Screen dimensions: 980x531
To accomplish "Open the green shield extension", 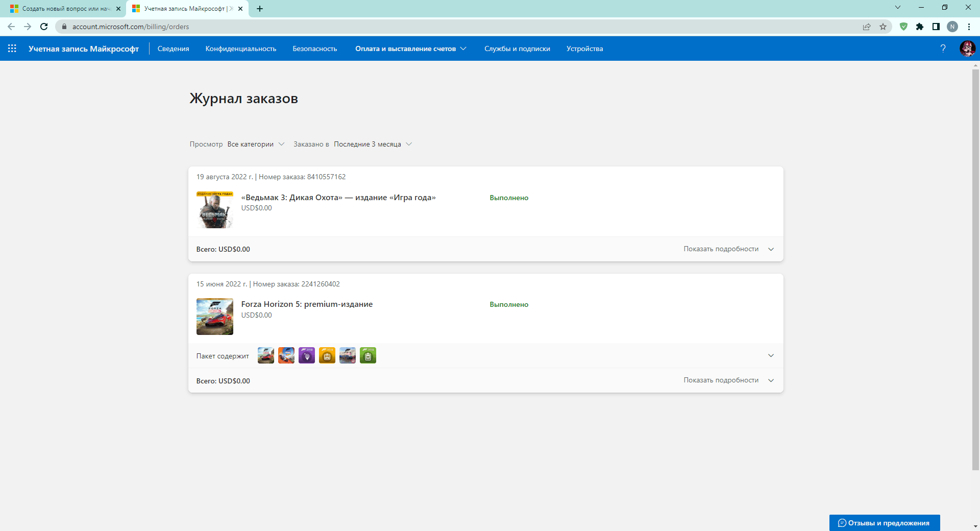I will 903,27.
